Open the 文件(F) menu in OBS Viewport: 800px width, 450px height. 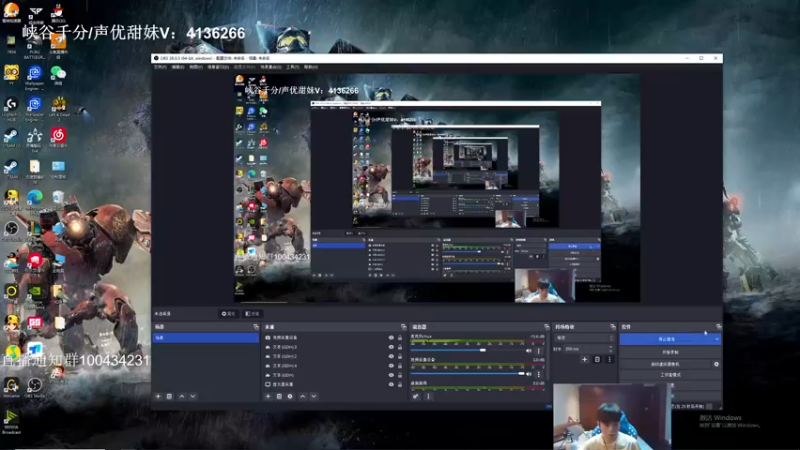[160, 67]
